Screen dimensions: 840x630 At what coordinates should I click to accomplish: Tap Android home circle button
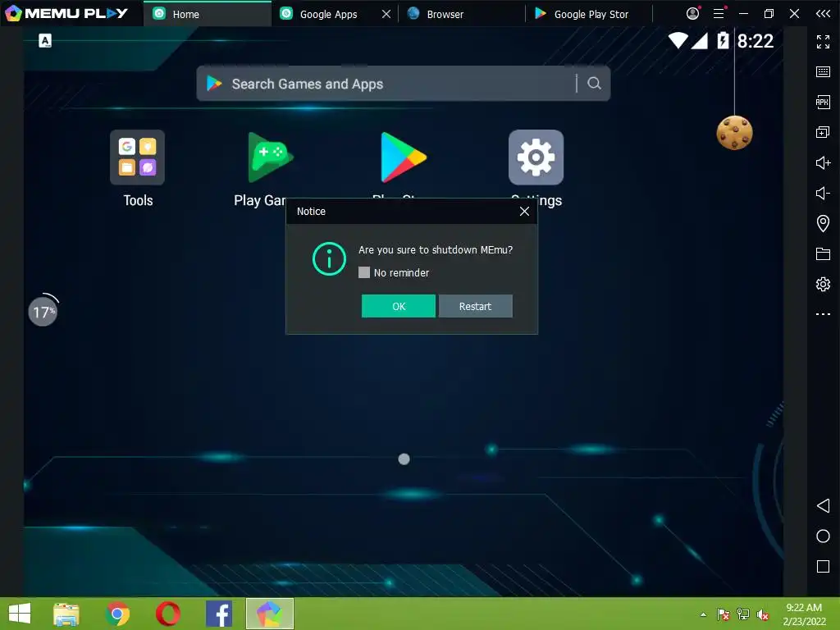click(823, 536)
